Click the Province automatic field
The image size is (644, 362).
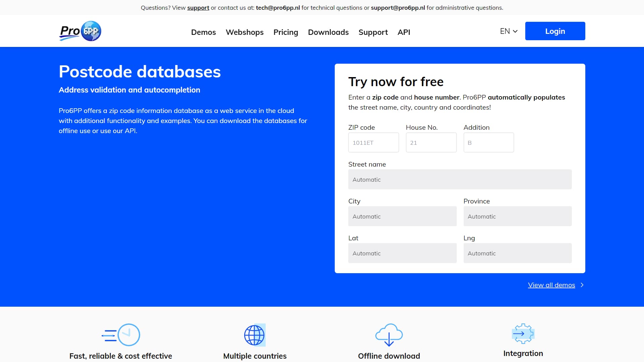pyautogui.click(x=518, y=216)
